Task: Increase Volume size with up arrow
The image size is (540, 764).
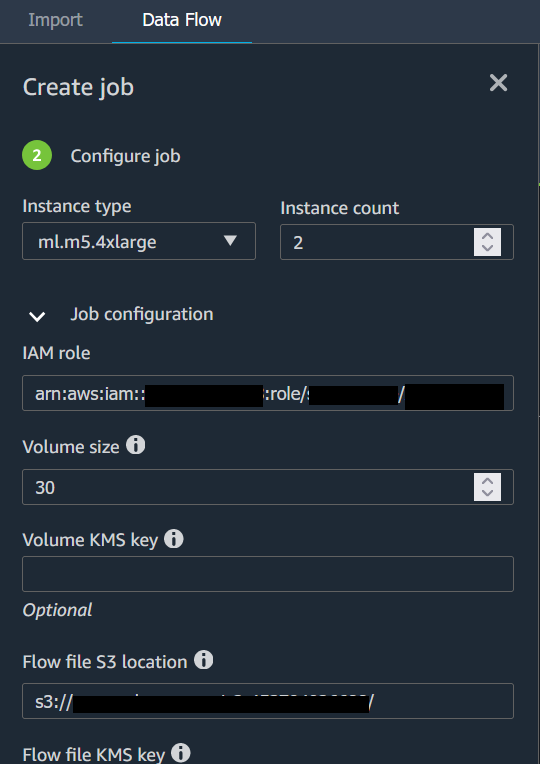Action: 487,480
